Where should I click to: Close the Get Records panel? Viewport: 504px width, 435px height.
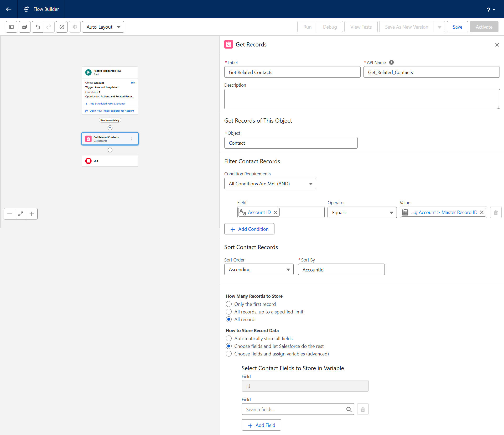coord(497,45)
